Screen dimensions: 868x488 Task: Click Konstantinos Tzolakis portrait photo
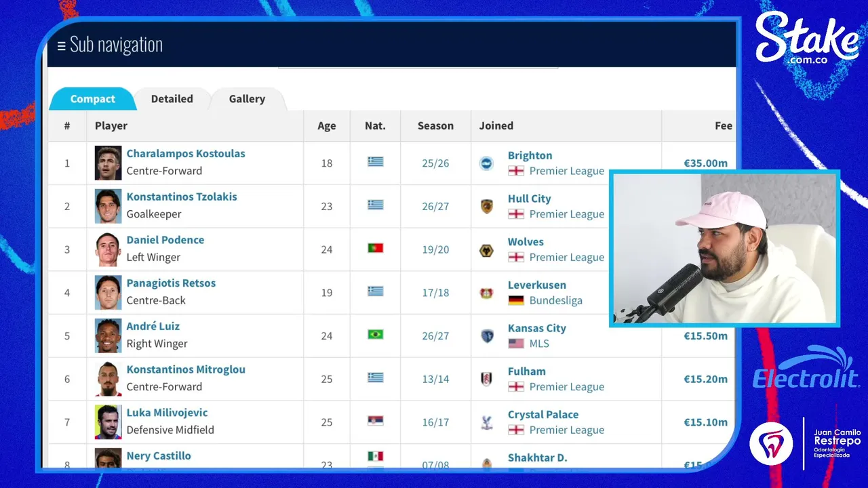point(108,206)
